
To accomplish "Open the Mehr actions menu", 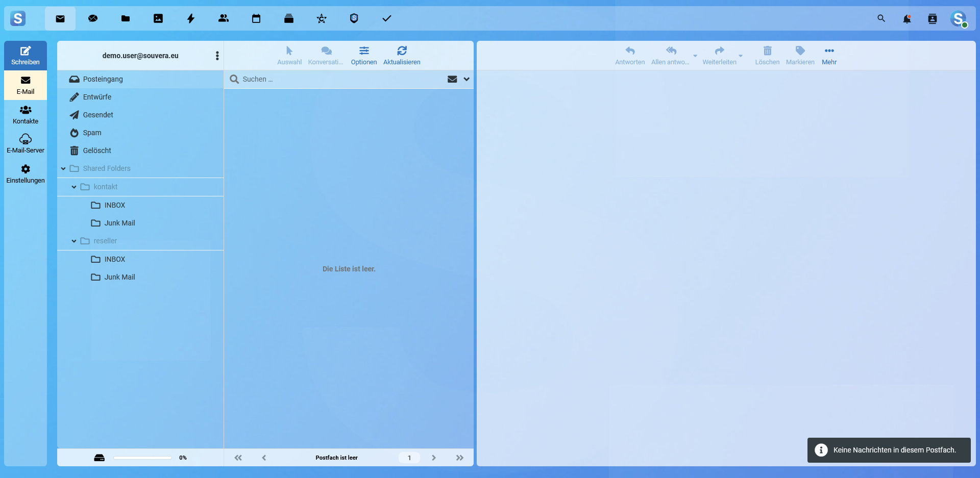I will click(x=829, y=55).
